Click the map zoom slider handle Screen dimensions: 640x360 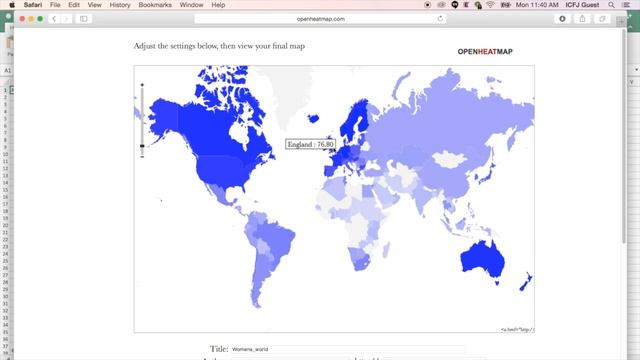(142, 145)
